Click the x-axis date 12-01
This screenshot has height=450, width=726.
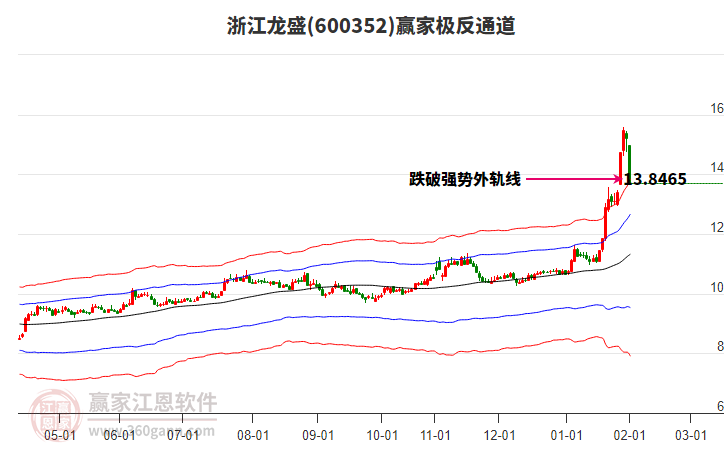point(499,435)
